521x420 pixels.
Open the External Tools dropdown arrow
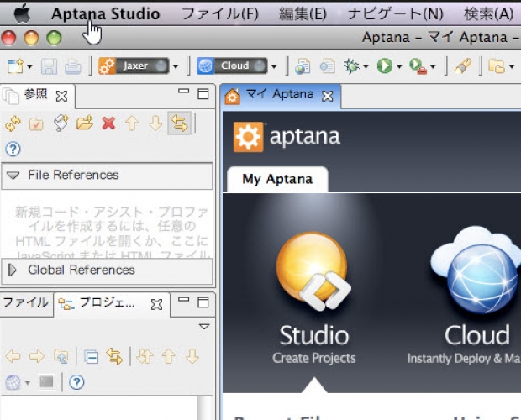[433, 66]
